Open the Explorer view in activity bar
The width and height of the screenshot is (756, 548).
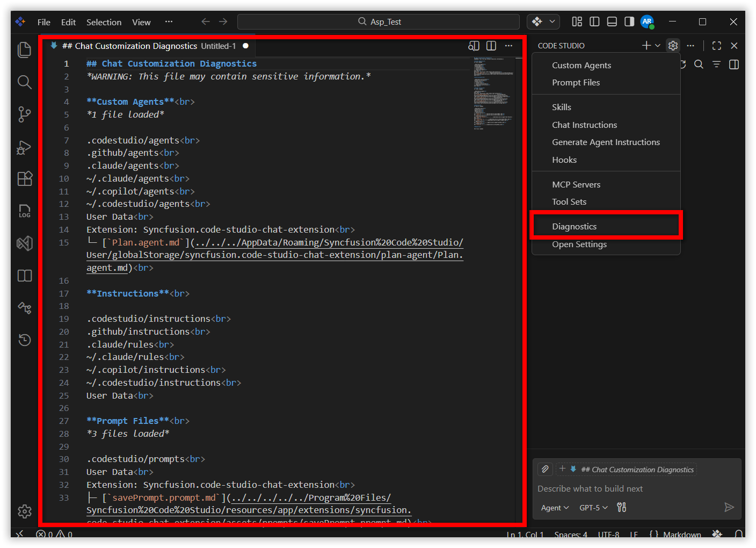coord(24,50)
